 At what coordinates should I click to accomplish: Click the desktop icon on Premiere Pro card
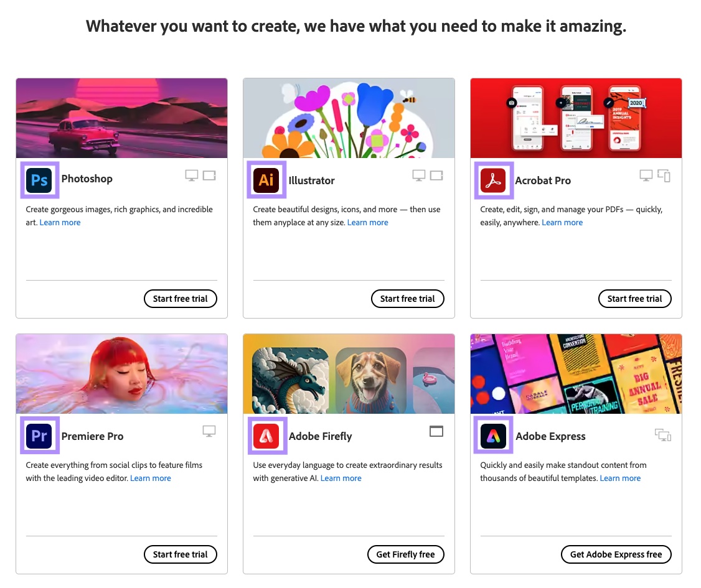[209, 431]
